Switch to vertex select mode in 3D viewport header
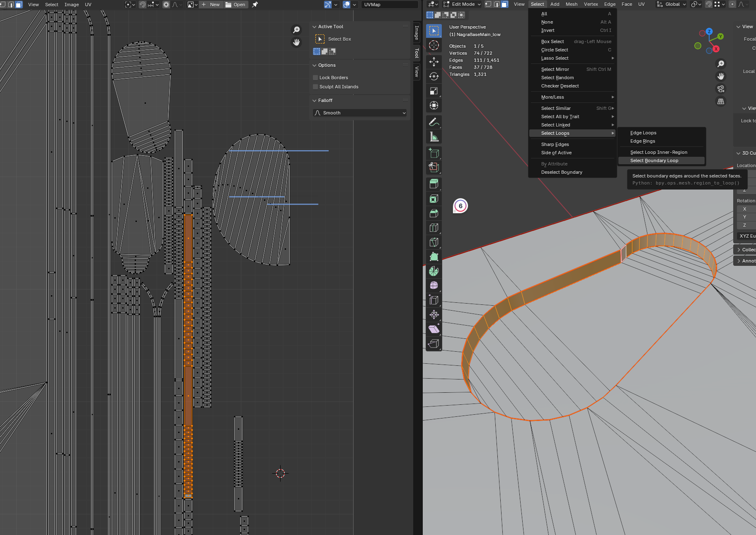The width and height of the screenshot is (756, 535). (488, 4)
